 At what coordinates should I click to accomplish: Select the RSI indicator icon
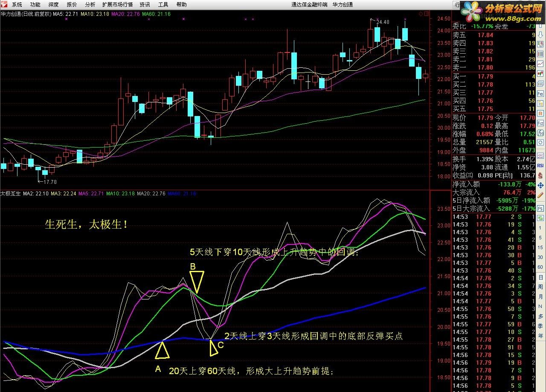coord(540,166)
